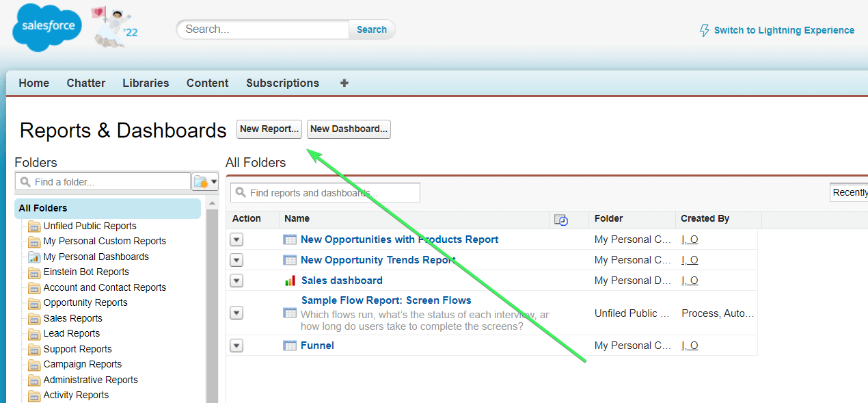Click the lightning bolt beside Switch to Lightning Experience
The image size is (868, 403).
pyautogui.click(x=704, y=30)
